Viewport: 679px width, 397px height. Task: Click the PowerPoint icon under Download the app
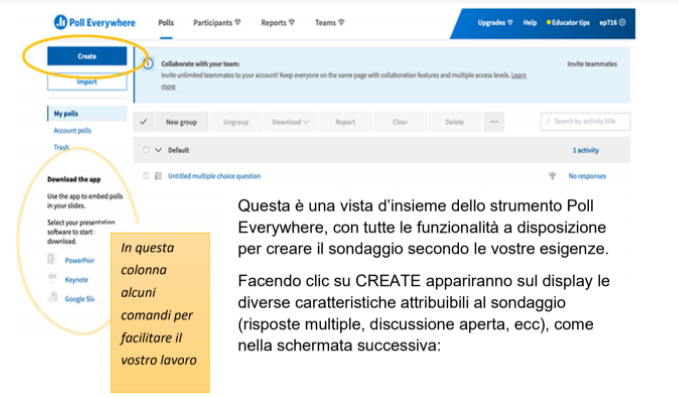pos(52,259)
